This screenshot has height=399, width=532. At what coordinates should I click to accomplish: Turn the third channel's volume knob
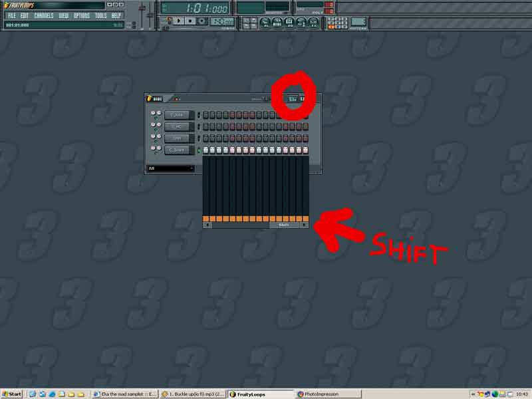pyautogui.click(x=159, y=136)
